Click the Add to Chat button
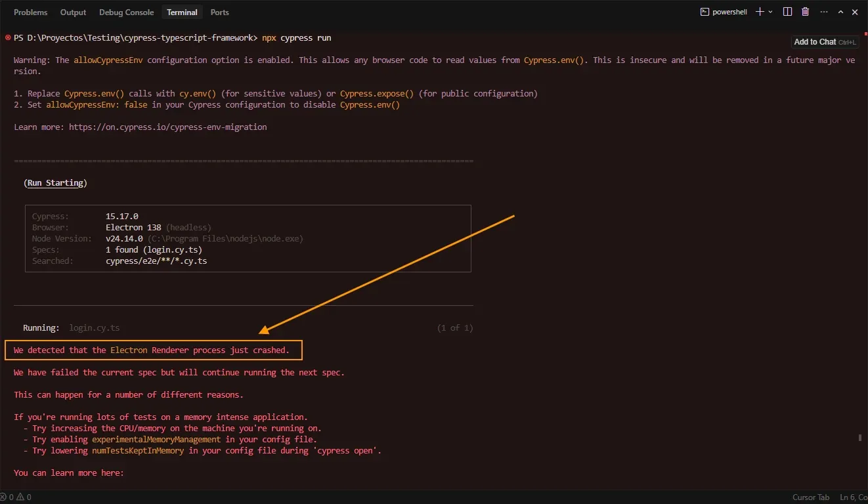Screen dimensions: 868x504 (x=825, y=42)
